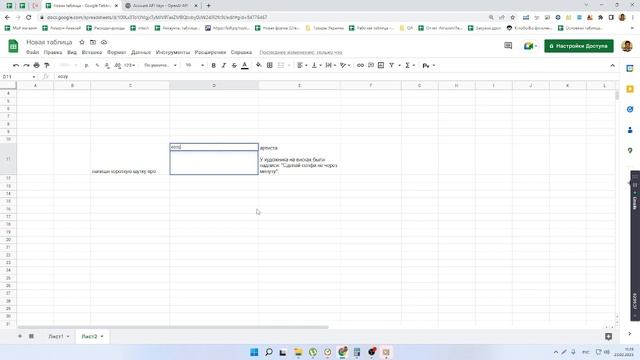Screen dimensions: 640x360
Task: Toggle italic formatting
Action: [224, 65]
